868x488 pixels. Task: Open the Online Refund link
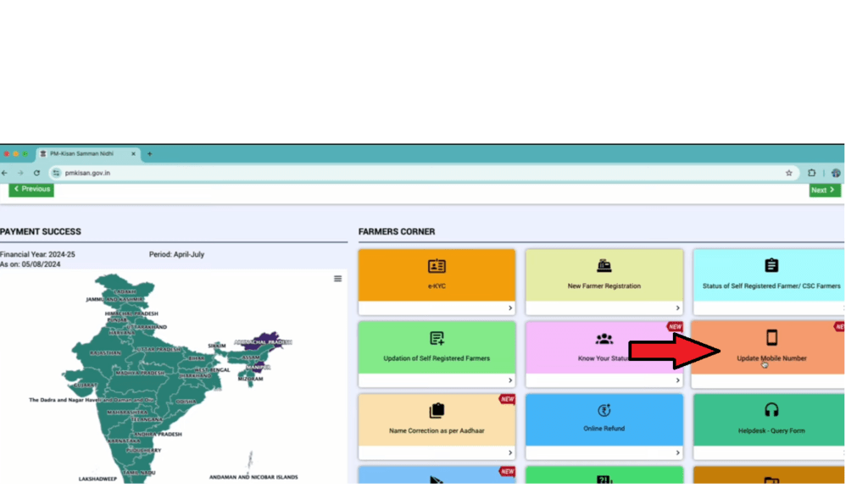click(604, 429)
